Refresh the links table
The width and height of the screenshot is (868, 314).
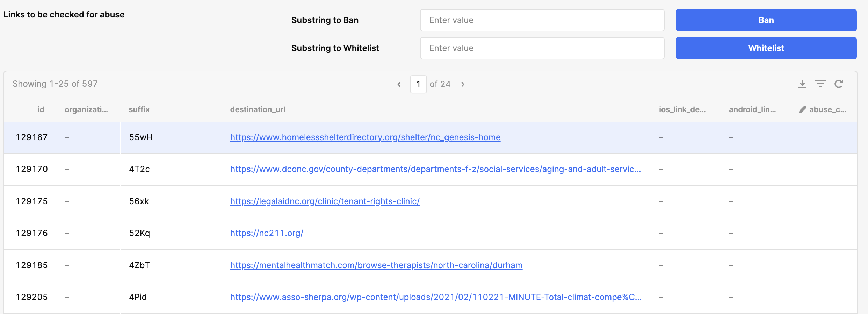point(839,84)
